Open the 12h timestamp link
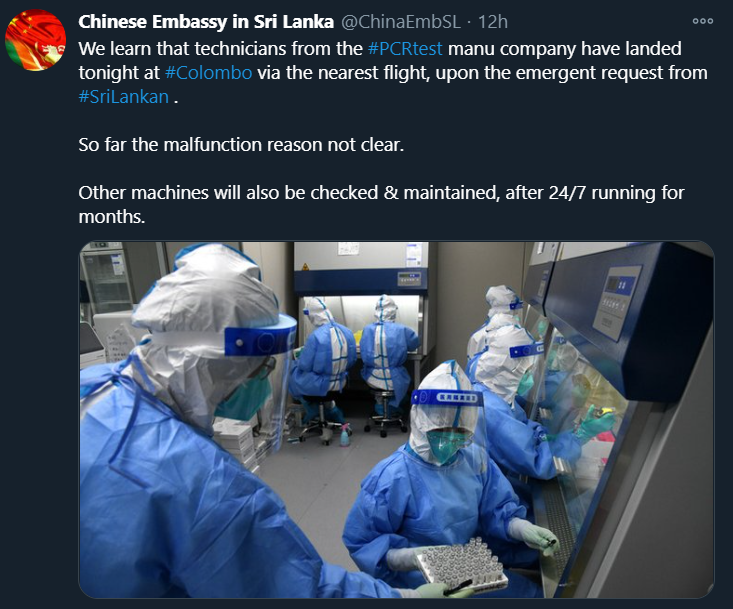Screen dimensions: 733x609 pyautogui.click(x=493, y=21)
